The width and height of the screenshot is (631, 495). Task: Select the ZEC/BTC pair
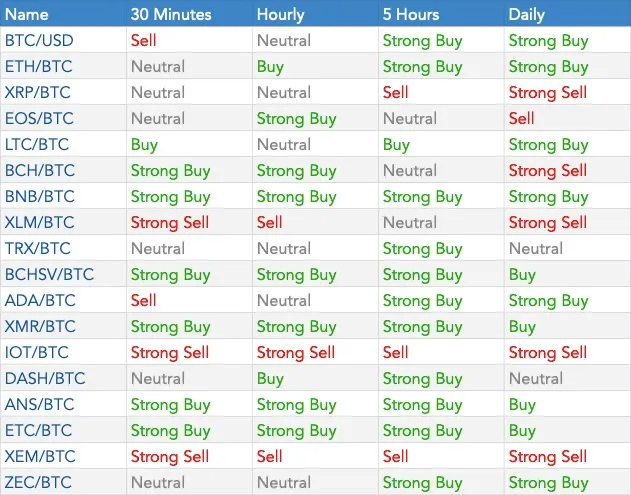38,482
